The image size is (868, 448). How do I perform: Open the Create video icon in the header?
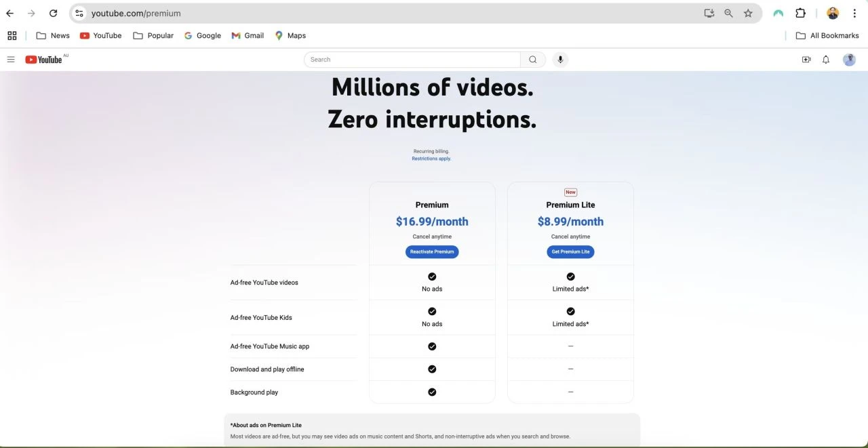[806, 59]
